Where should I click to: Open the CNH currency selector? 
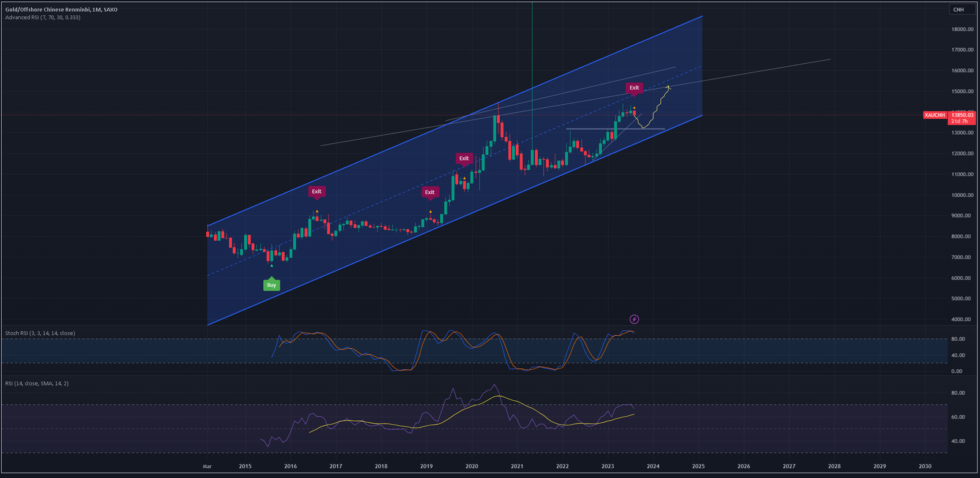959,9
